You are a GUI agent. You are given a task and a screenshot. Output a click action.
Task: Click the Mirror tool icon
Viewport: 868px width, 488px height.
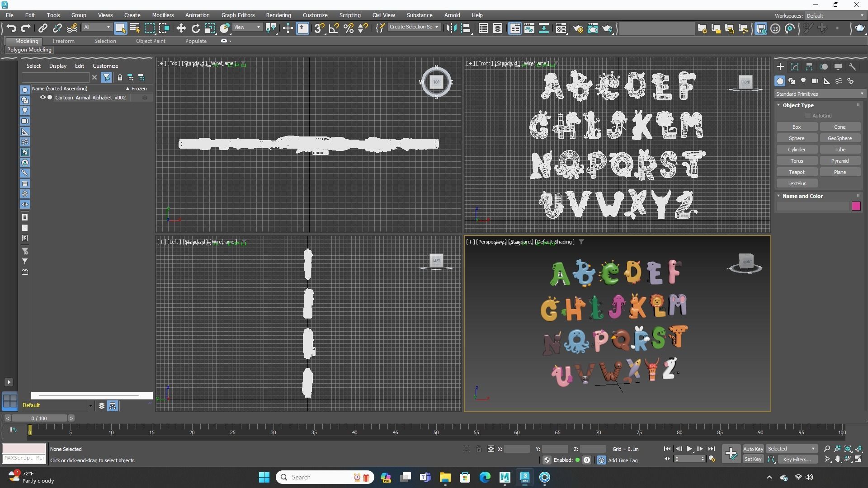pos(451,28)
